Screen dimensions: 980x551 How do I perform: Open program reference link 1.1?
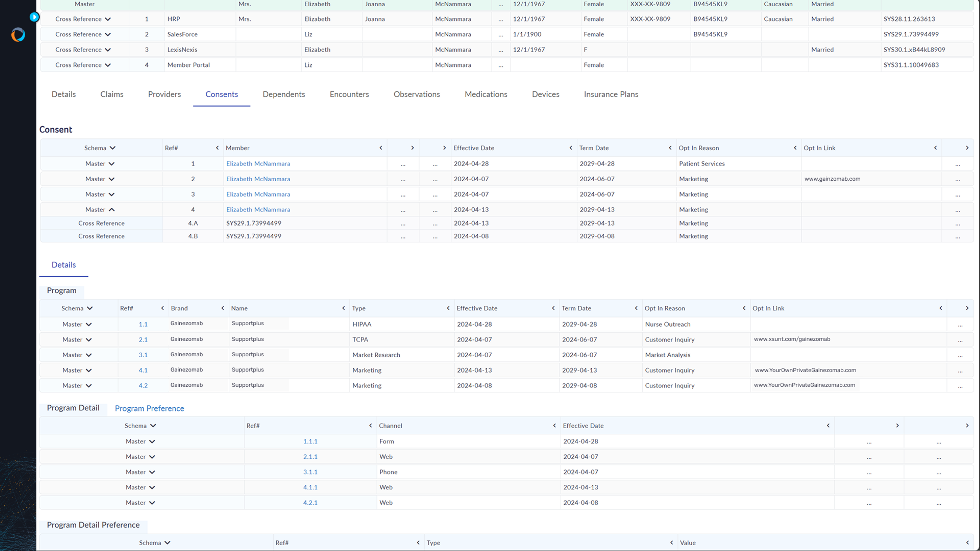[x=143, y=324]
